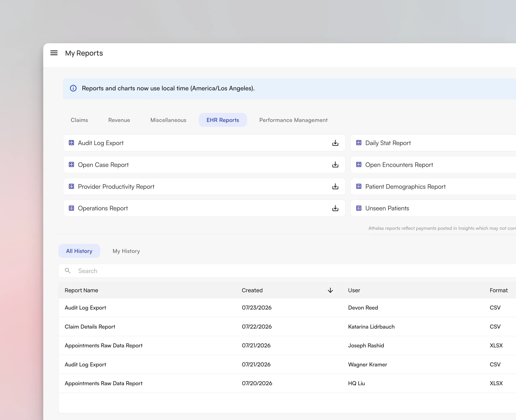Select the Audit Log Export row dated 07/23/2026
Image resolution: width=516 pixels, height=420 pixels.
pyautogui.click(x=287, y=308)
